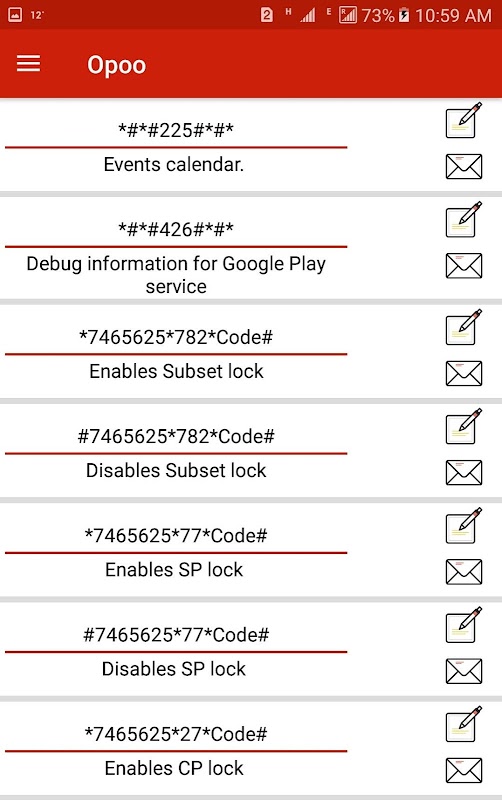Tap the envelope icon for Enables SP lock
The image size is (502, 800).
coord(464,571)
